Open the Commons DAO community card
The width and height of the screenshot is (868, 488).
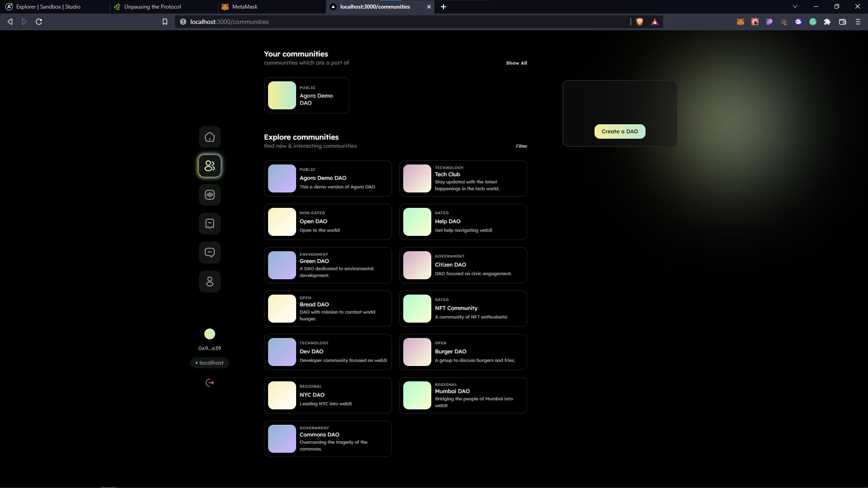[328, 439]
